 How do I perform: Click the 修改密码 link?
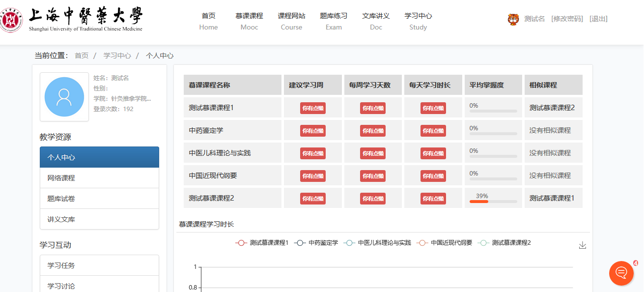point(567,19)
